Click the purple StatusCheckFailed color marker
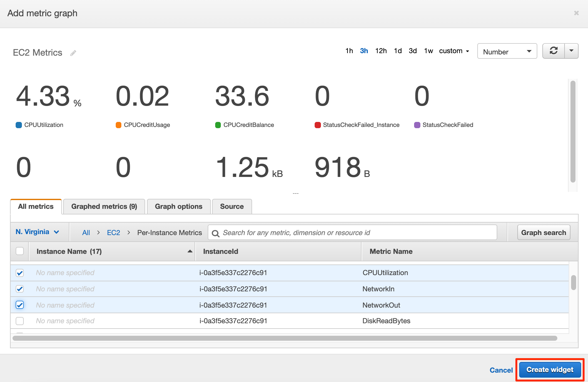Screen dimensions: 588x382 pos(417,125)
